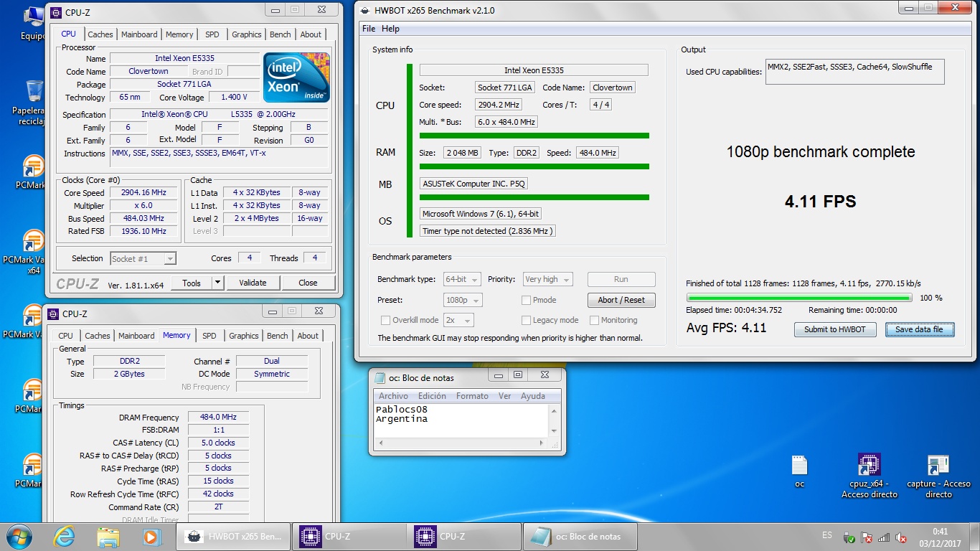This screenshot has width=980, height=551.
Task: Switch to Mainboard tab in upper CPU-Z window
Action: (x=139, y=34)
